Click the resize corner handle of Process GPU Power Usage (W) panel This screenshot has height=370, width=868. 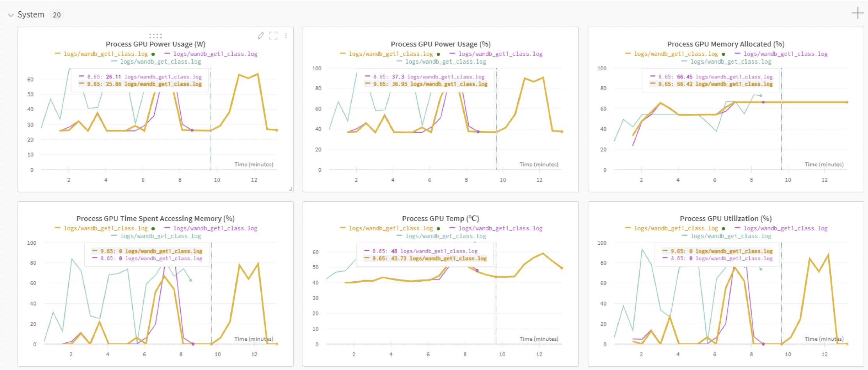[290, 189]
